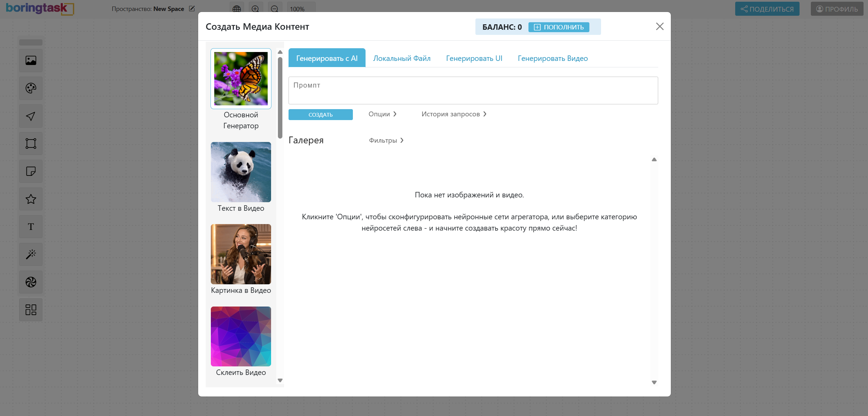This screenshot has height=416, width=868.
Task: Select the sticky note tool
Action: pos(31,171)
